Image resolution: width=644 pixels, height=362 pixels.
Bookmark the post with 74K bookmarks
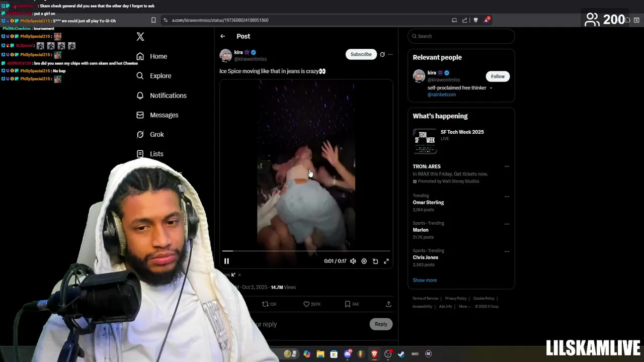tap(352, 304)
